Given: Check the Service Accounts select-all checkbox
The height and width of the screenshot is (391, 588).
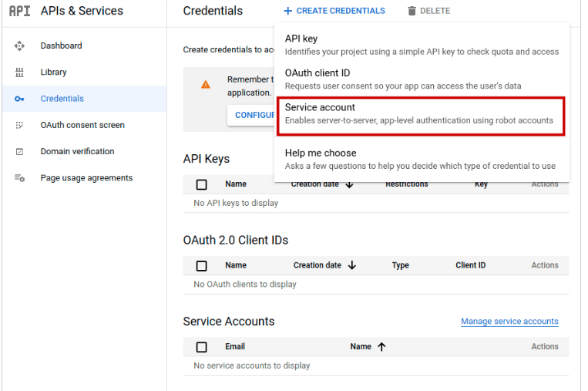Looking at the screenshot, I should [201, 347].
